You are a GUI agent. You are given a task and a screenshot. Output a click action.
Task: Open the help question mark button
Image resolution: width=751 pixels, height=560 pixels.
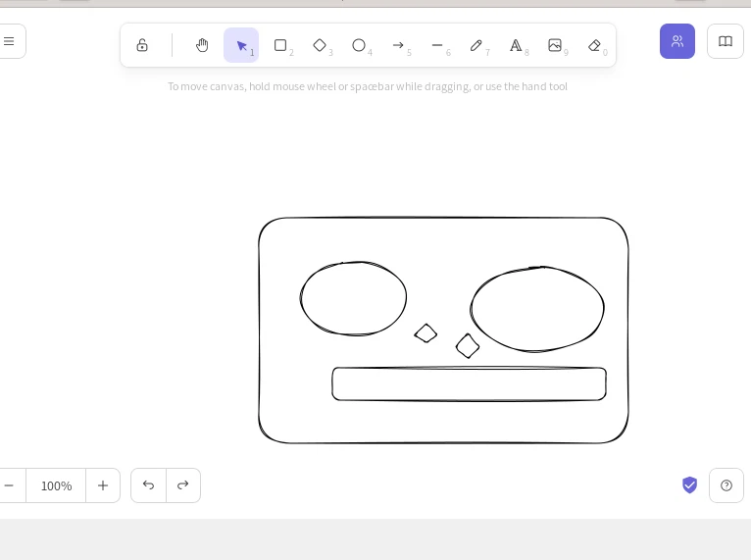tap(726, 485)
